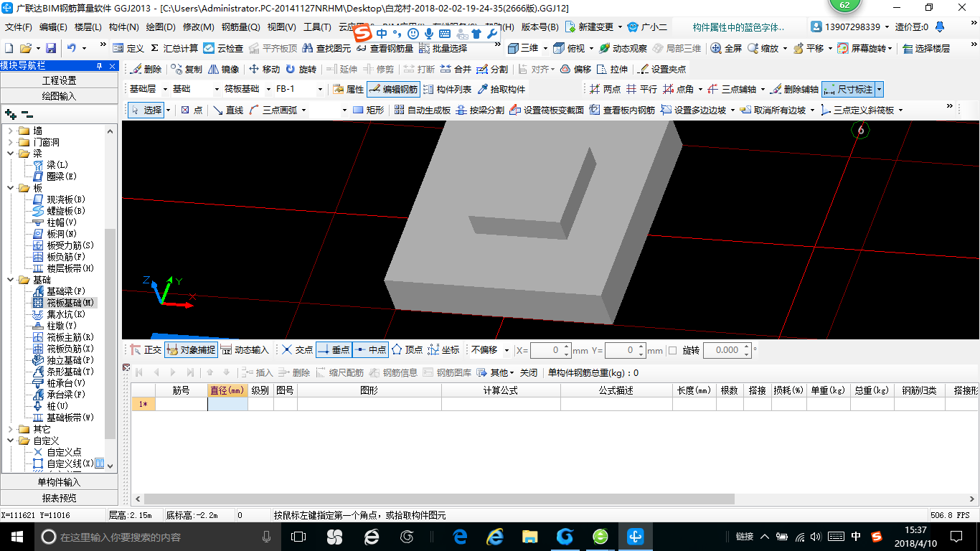
Task: Click 自动生成板 (Auto Generate Slab)
Action: pos(422,110)
